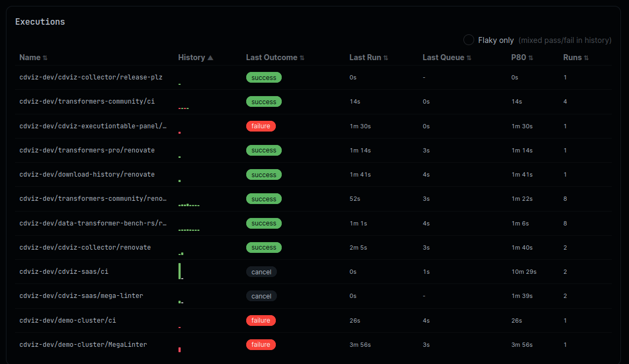The width and height of the screenshot is (629, 364).
Task: Select cdviz-dev/data-transformer-bench-rs row name
Action: [x=93, y=223]
